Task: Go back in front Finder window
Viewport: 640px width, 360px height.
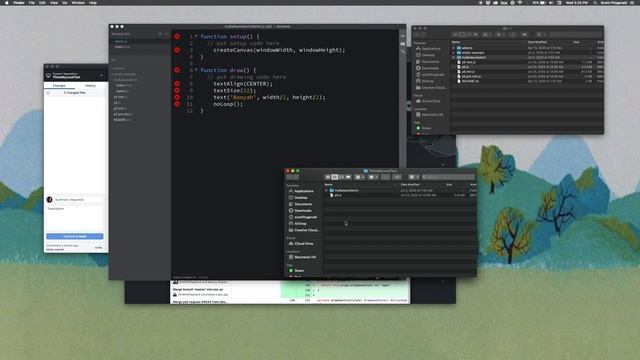Action: 289,177
